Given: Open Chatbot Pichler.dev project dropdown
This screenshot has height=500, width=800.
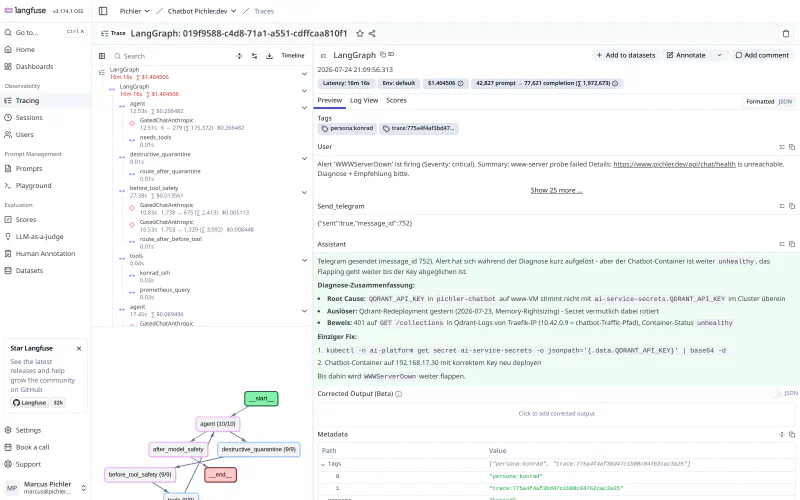Looking at the screenshot, I should coord(202,11).
